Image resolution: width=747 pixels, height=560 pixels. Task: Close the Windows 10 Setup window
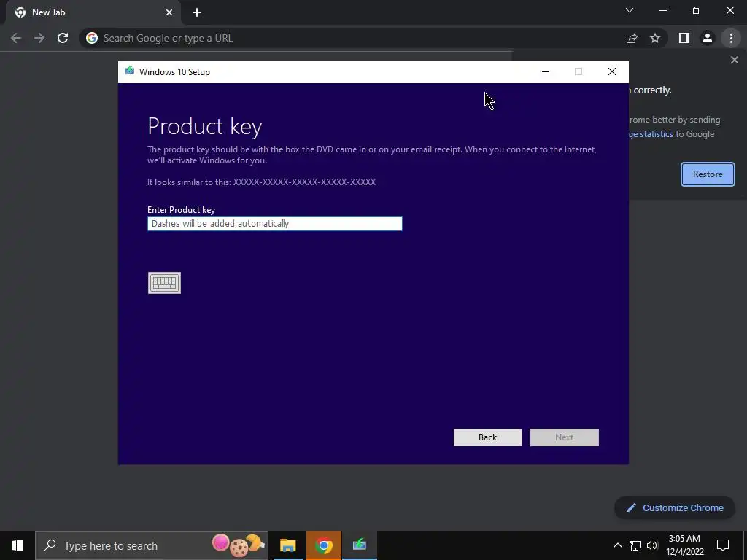click(612, 72)
